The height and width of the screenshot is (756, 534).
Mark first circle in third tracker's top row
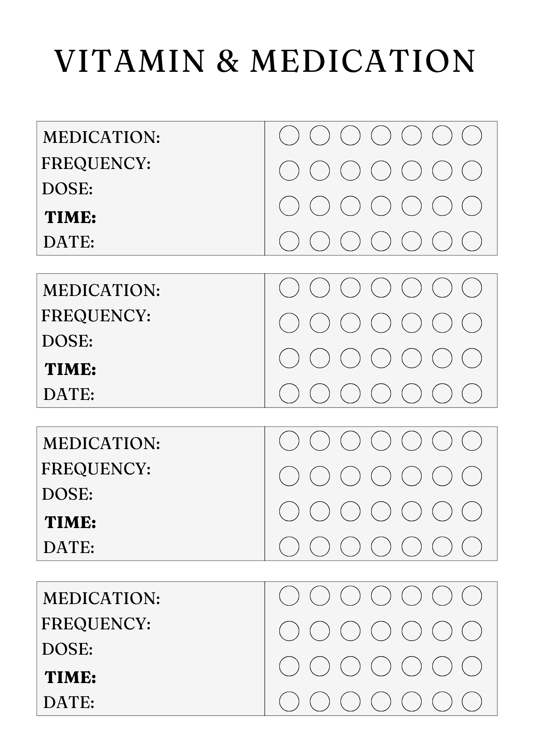coord(289,441)
